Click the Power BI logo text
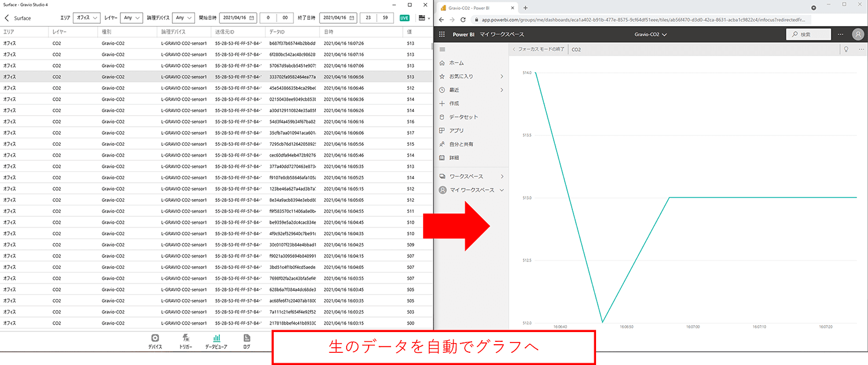Viewport: 868px width, 365px height. click(464, 34)
